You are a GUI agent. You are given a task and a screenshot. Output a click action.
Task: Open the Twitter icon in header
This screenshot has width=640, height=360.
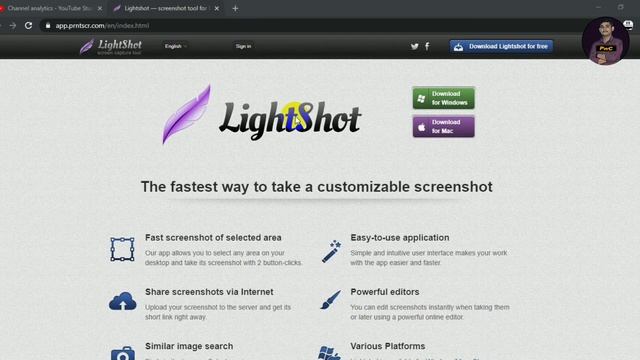(x=415, y=46)
